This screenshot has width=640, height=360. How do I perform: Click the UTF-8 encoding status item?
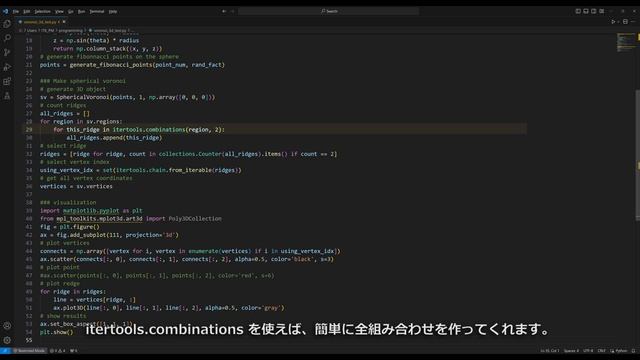[x=588, y=351]
